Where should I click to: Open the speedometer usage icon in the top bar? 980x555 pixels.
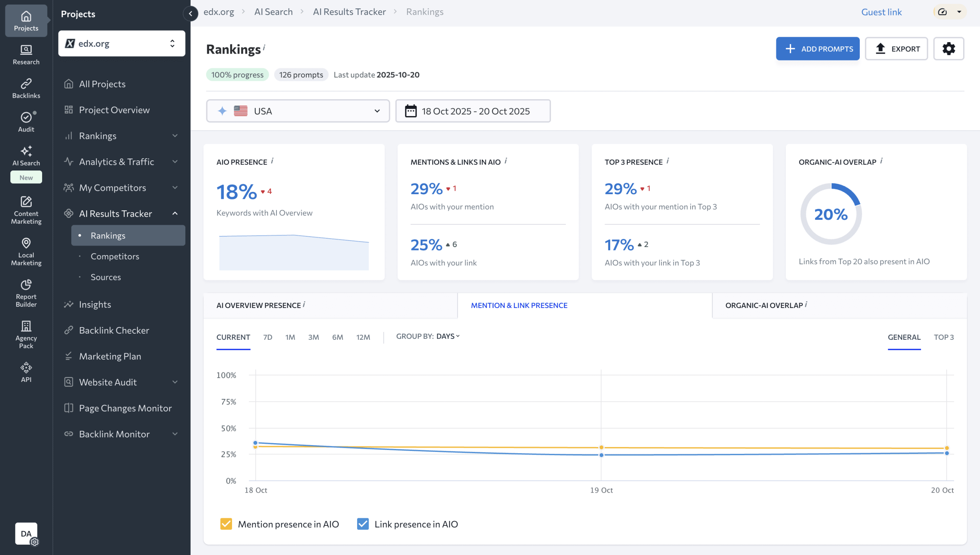point(942,12)
